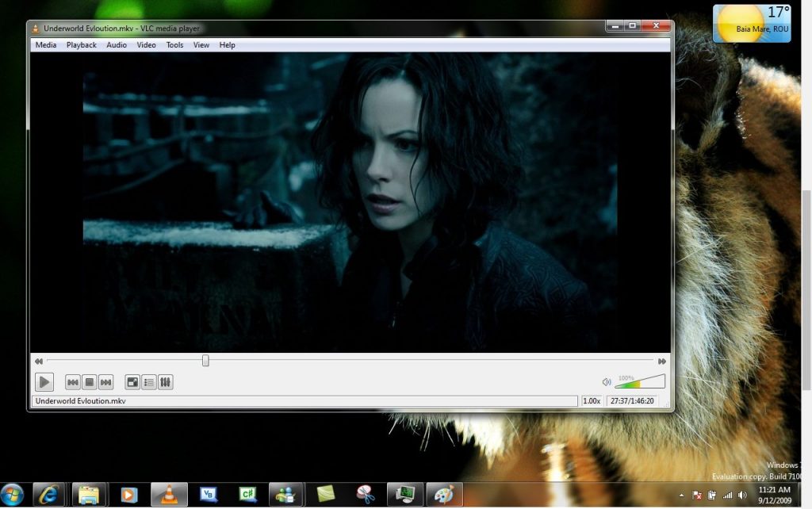812x509 pixels.
Task: Click the 1.00x playback speed label
Action: 592,401
